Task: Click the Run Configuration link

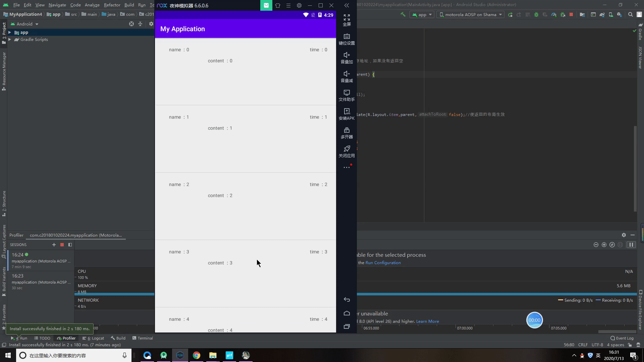Action: tap(382, 262)
